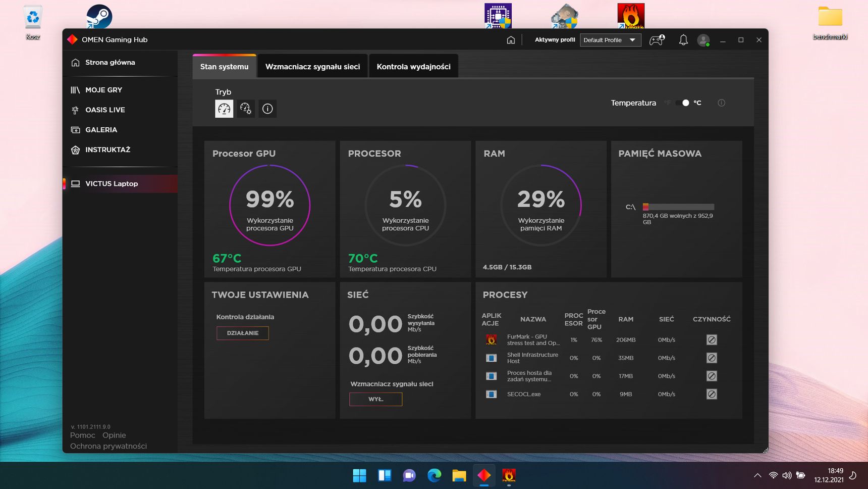This screenshot has height=489, width=868.
Task: Select the advanced gauge settings mode icon
Action: tap(246, 109)
